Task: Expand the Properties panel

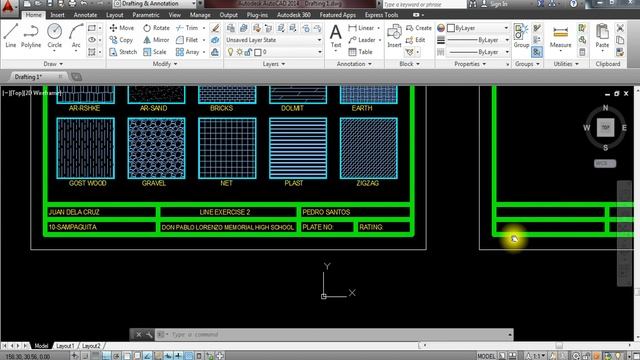Action: click(x=470, y=64)
